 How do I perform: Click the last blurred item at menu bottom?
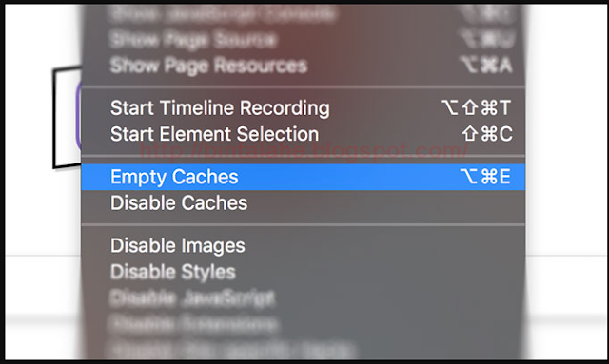303,349
